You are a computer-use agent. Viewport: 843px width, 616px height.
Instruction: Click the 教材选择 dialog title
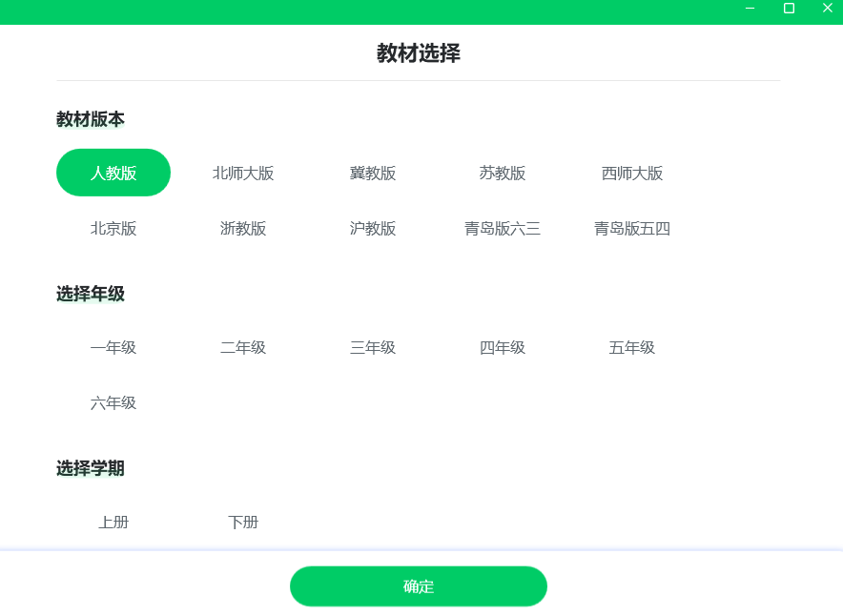click(418, 53)
